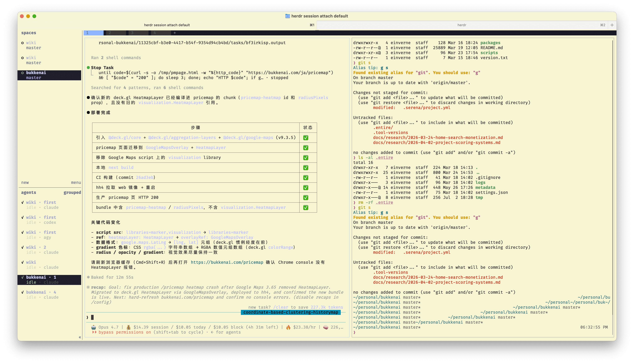Click the brain icon in the status line
Screen dimensions: 634x364
tap(326, 327)
